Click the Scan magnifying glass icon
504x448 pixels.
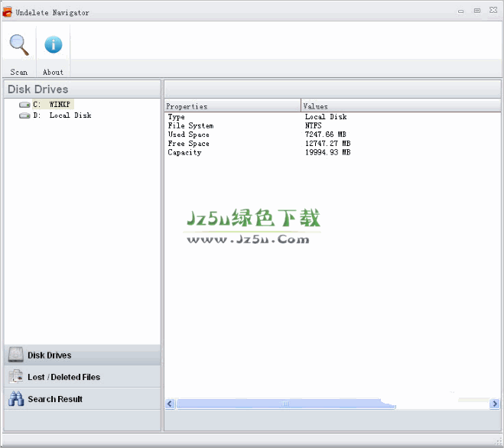18,45
